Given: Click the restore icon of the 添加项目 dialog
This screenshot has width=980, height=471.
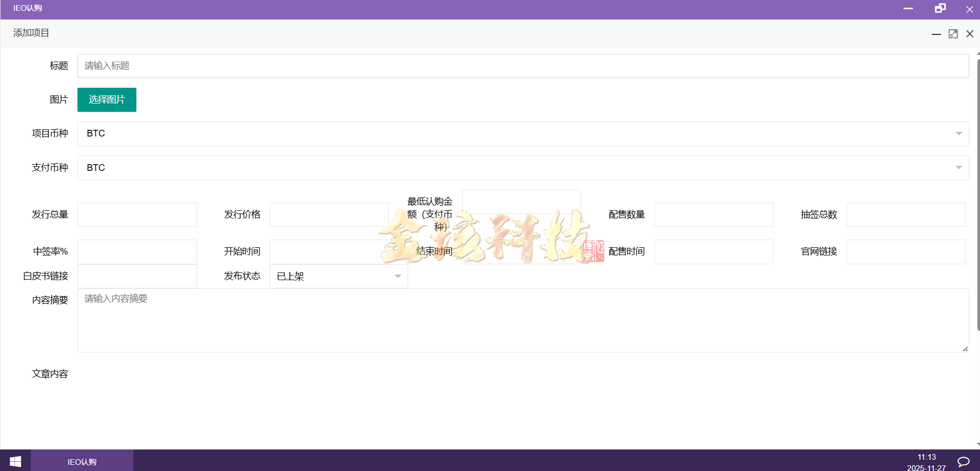Looking at the screenshot, I should pyautogui.click(x=953, y=33).
